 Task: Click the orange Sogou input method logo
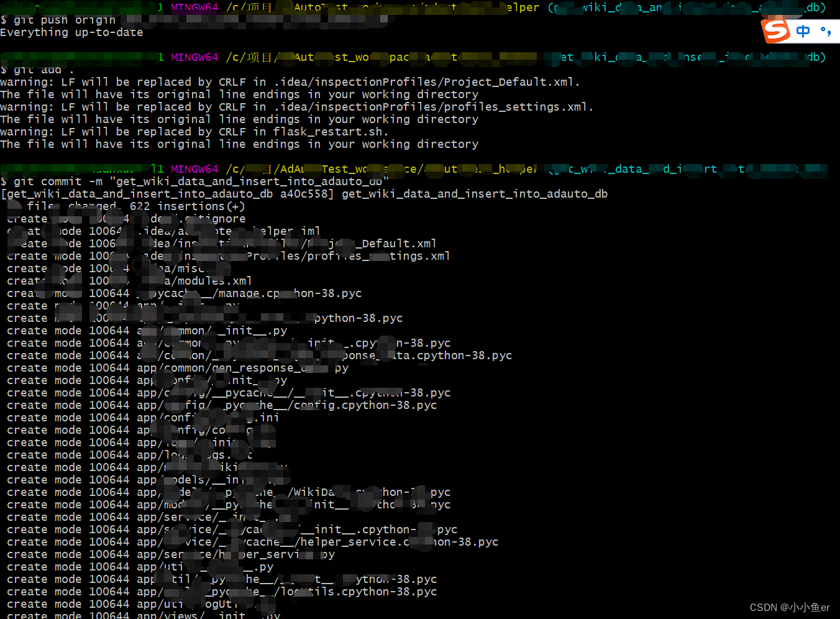775,30
